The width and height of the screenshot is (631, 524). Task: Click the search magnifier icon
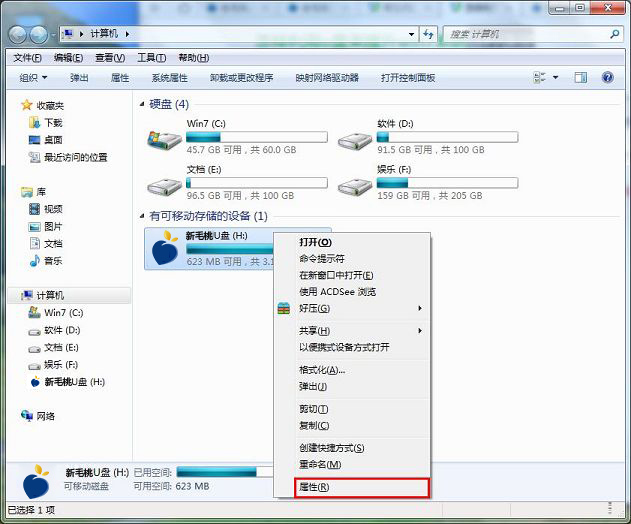pos(615,34)
